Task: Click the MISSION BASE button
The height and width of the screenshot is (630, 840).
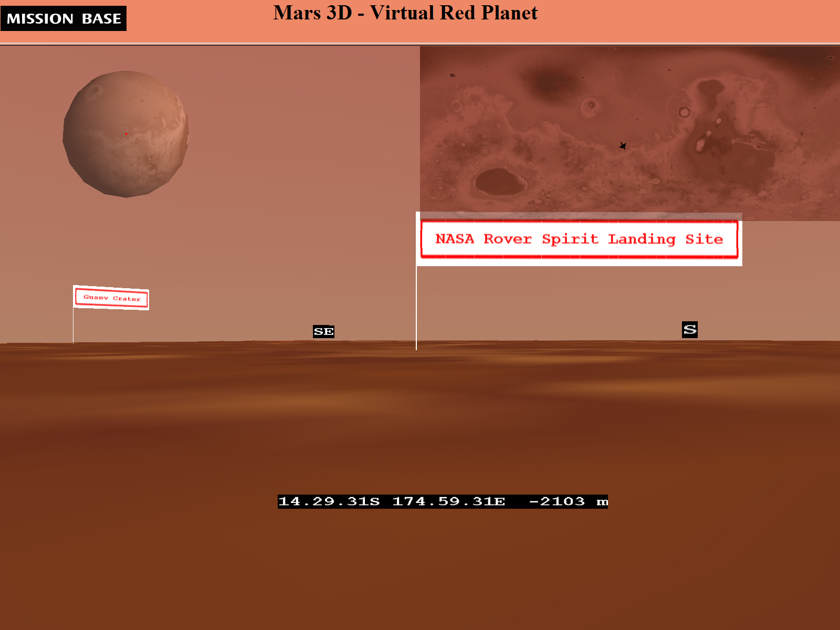Action: [x=64, y=18]
